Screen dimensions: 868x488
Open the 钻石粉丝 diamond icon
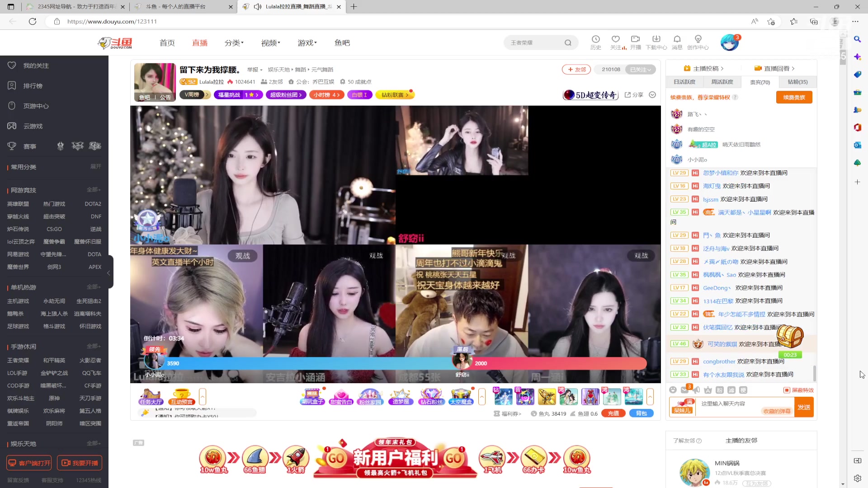point(431,395)
